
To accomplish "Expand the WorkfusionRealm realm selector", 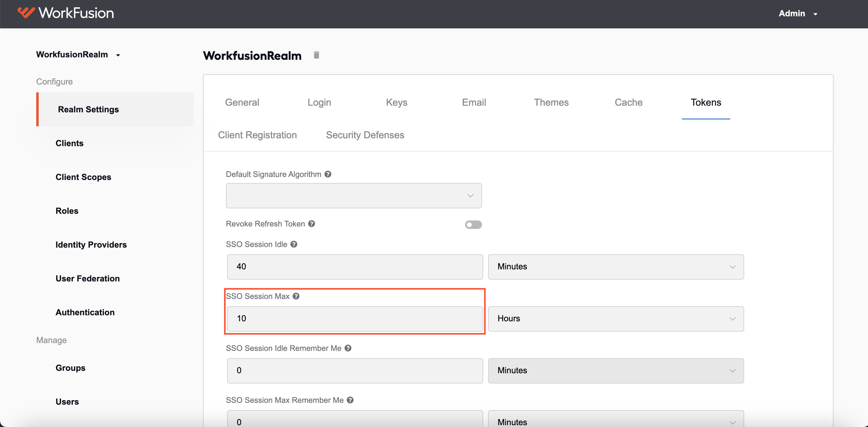I will click(x=78, y=55).
